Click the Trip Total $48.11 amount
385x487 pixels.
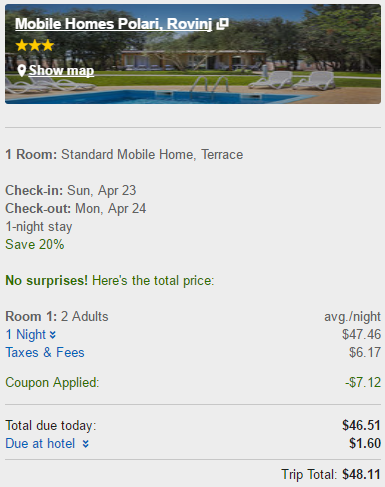[x=361, y=474]
